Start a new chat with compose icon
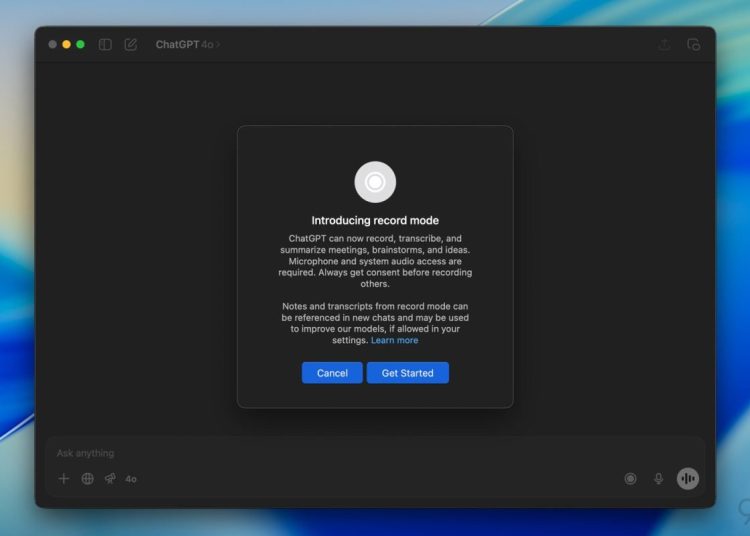The width and height of the screenshot is (750, 536). point(131,44)
